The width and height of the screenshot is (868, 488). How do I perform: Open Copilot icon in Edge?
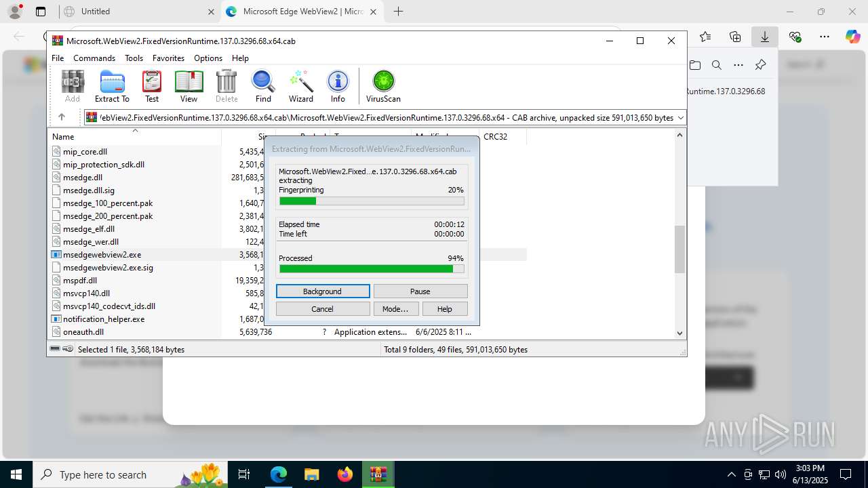[853, 37]
